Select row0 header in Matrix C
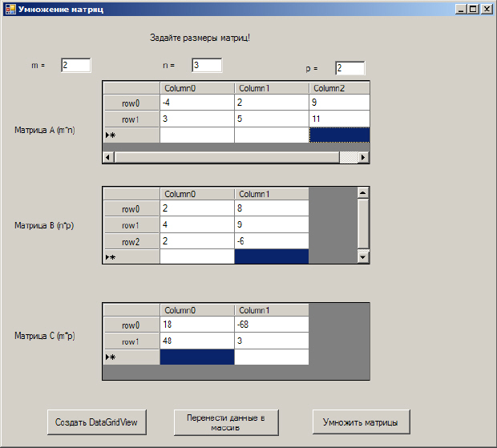Image resolution: width=497 pixels, height=448 pixels. pyautogui.click(x=131, y=325)
